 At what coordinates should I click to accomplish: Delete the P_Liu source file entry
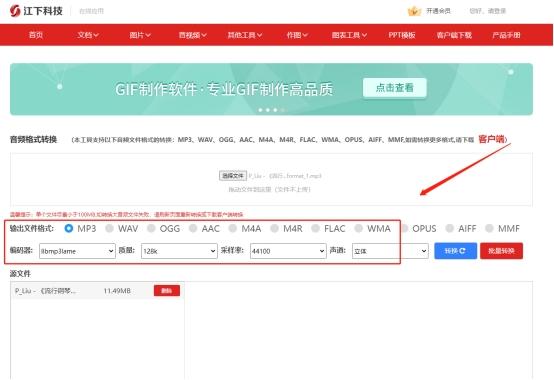167,291
